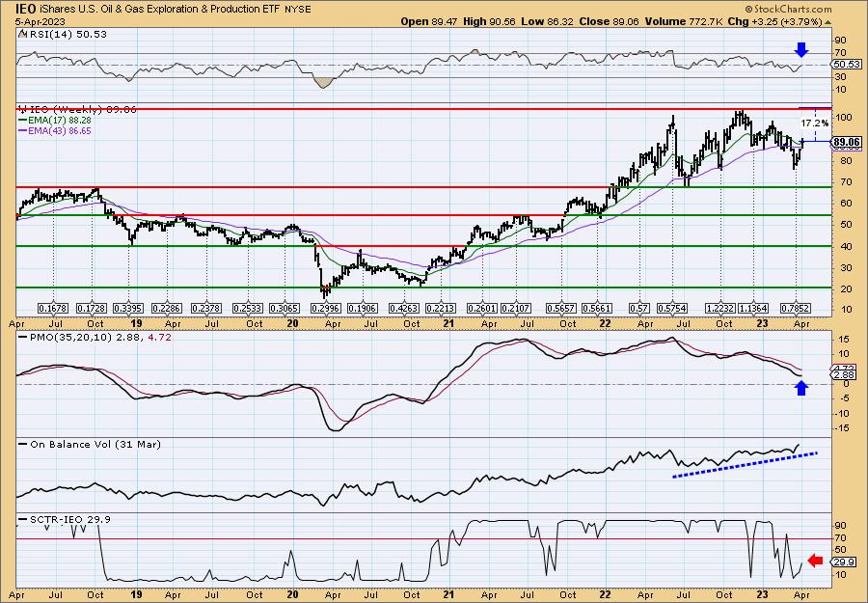The height and width of the screenshot is (603, 868).
Task: Click the purple EMA(43) legend line
Action: (23, 131)
